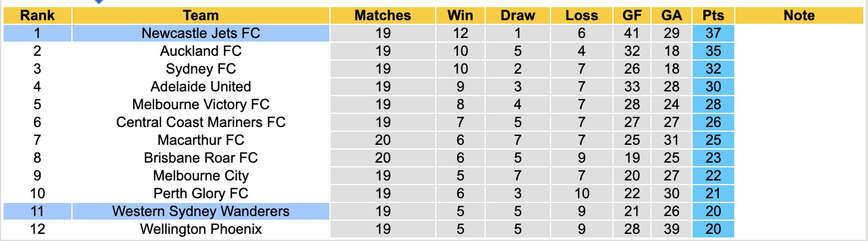Click the GA column header
Viewport: 868px width, 241px height.
671,15
